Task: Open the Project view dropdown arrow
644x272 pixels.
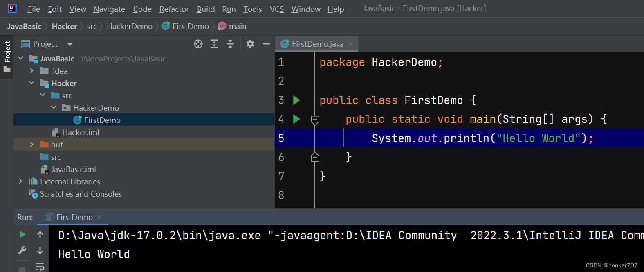Action: point(70,44)
